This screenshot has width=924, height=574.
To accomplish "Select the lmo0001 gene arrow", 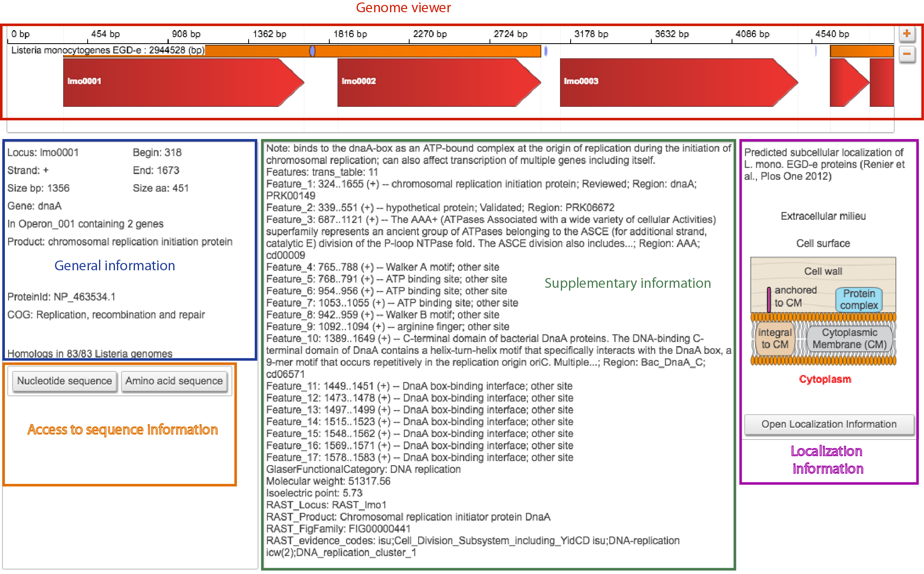I will click(179, 82).
